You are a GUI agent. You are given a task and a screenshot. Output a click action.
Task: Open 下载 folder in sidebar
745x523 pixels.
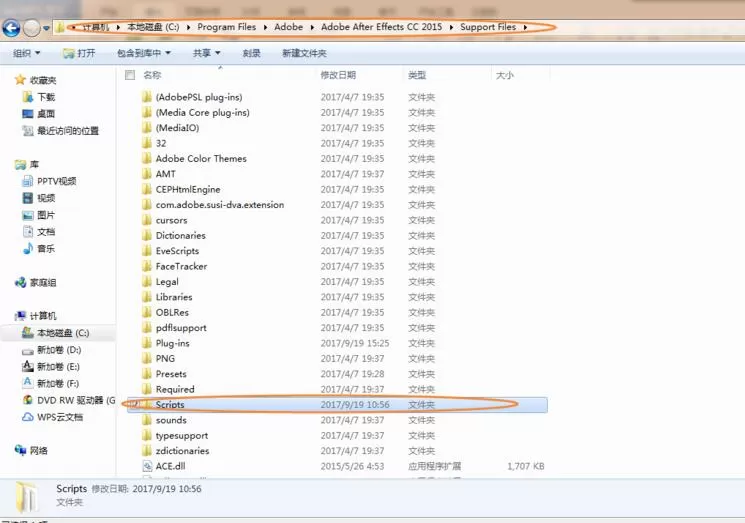click(x=39, y=97)
